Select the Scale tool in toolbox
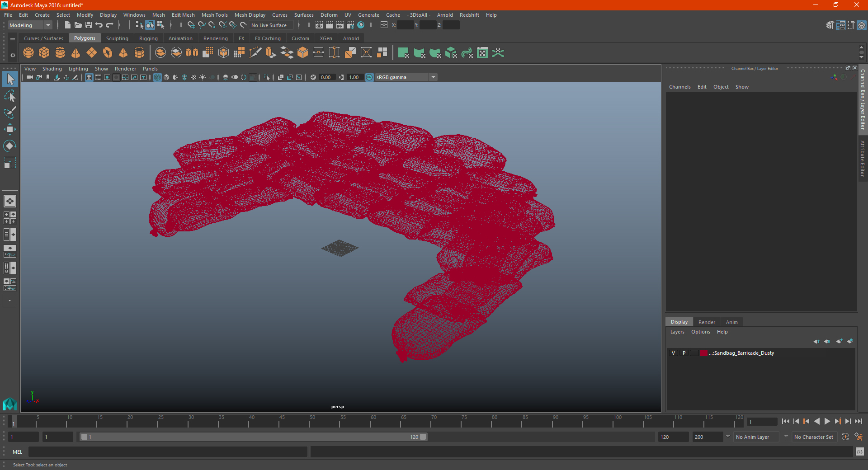The height and width of the screenshot is (470, 868). [10, 163]
